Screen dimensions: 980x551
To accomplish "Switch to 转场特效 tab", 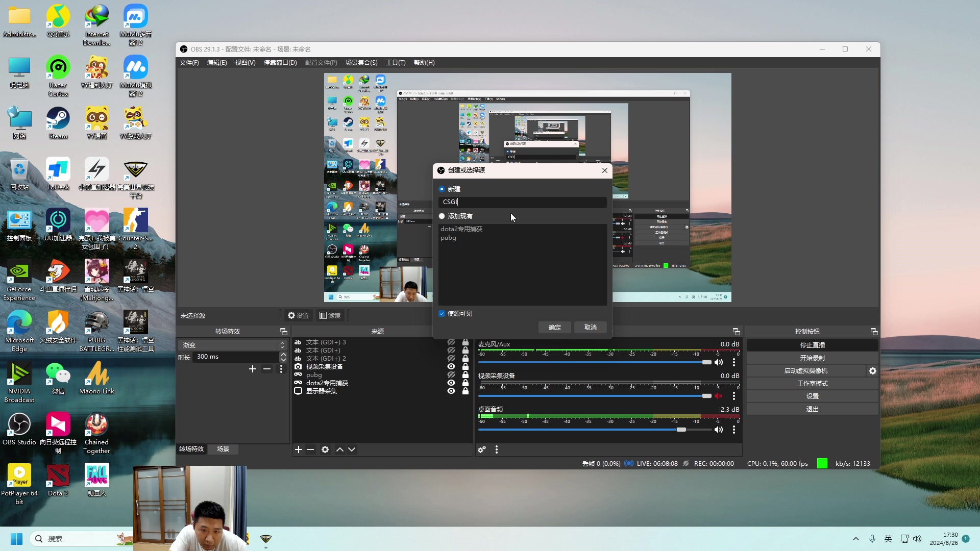I will tap(191, 449).
